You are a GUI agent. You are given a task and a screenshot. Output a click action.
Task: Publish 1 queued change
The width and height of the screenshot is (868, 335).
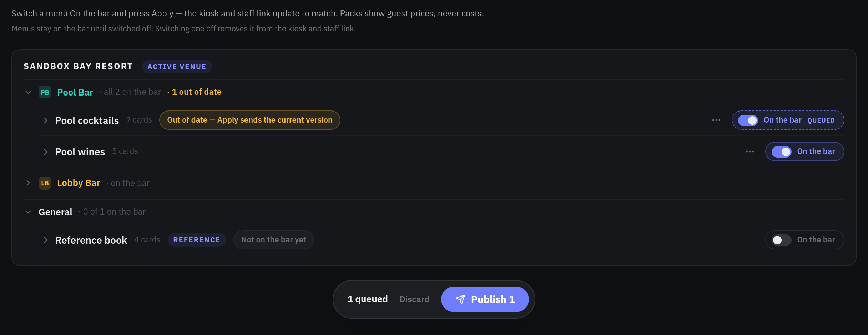485,299
